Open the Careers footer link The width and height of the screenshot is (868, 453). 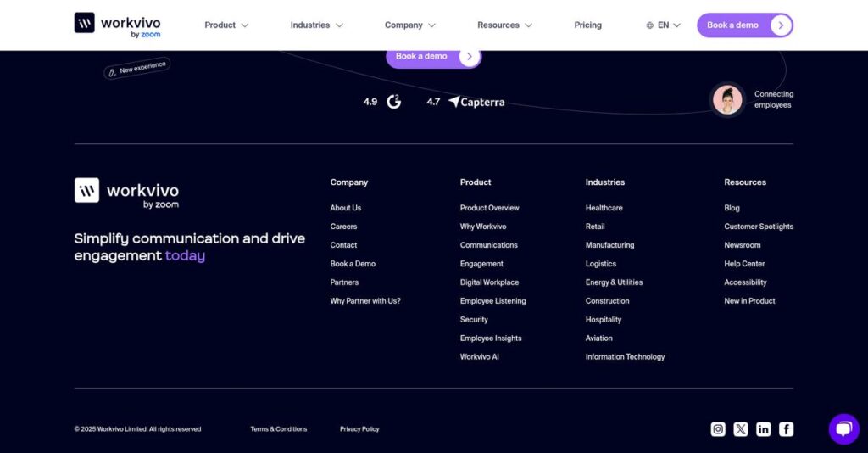[x=343, y=226]
